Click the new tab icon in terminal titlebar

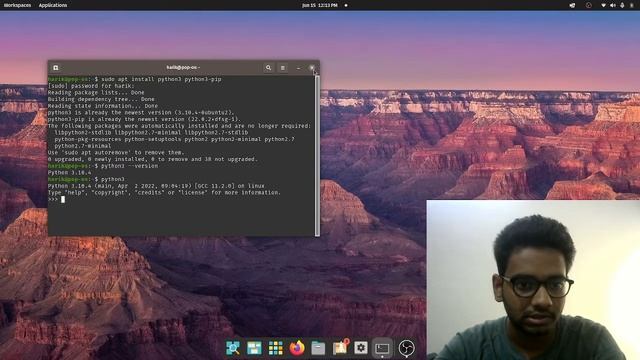56,68
